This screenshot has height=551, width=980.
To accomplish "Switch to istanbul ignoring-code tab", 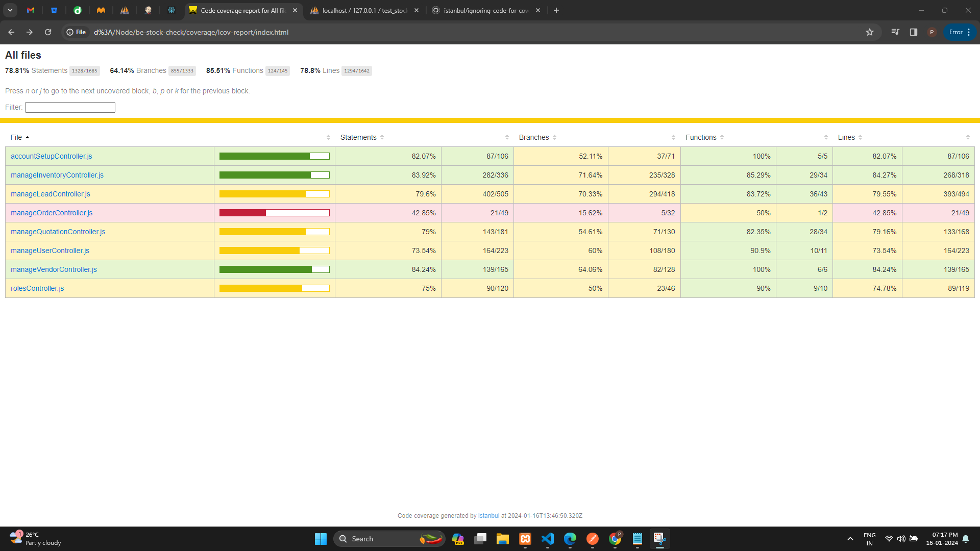I will click(x=485, y=10).
